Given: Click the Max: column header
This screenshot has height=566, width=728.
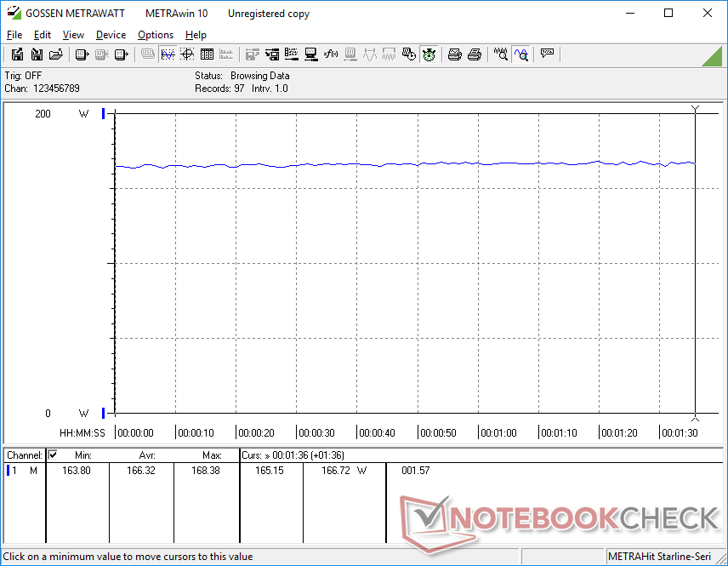Looking at the screenshot, I should point(212,455).
